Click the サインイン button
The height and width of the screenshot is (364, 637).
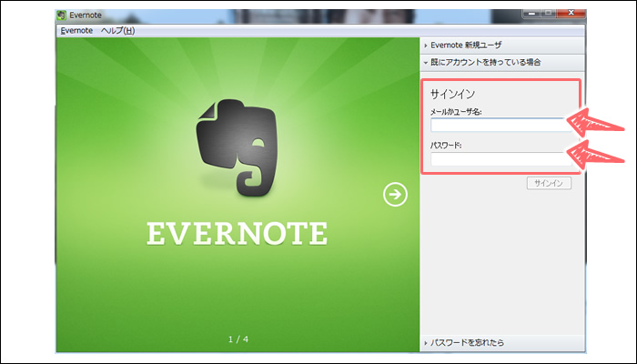[549, 183]
